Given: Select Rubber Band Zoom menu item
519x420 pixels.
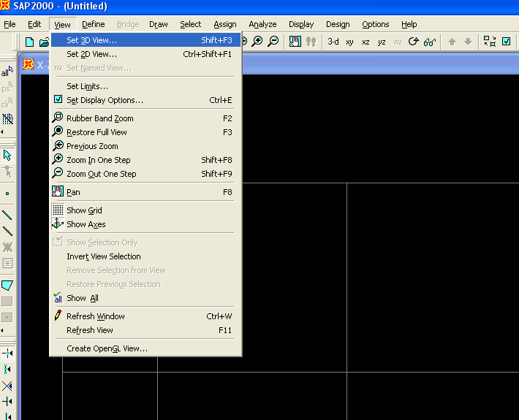Looking at the screenshot, I should [145, 118].
